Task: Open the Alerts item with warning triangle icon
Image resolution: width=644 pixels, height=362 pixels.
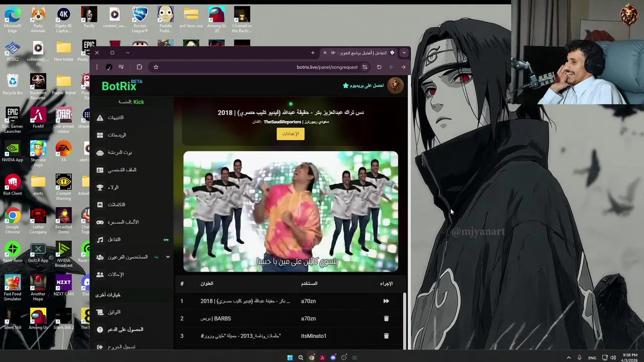Action: [x=132, y=118]
